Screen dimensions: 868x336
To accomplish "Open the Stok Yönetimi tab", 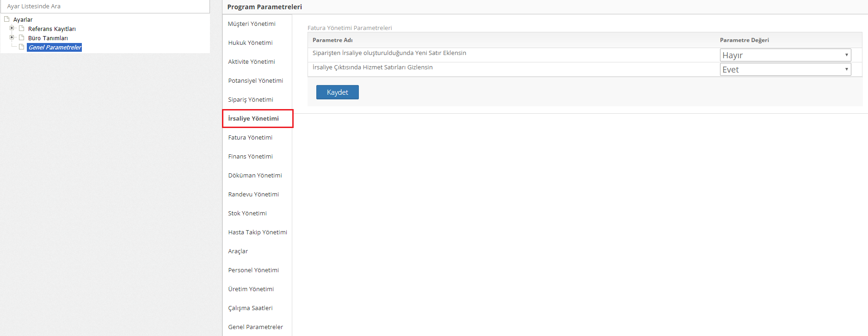I will click(x=247, y=213).
